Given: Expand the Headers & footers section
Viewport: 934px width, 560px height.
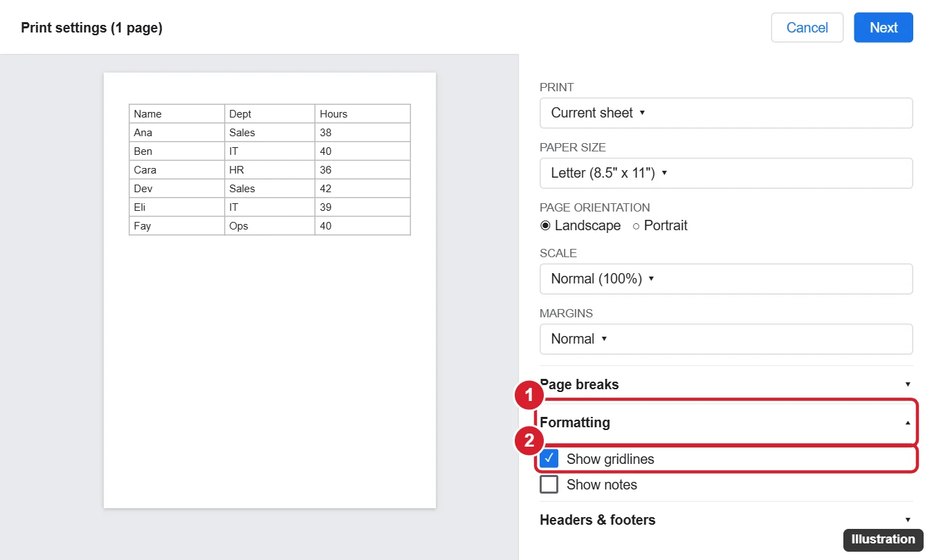Looking at the screenshot, I should tap(726, 520).
